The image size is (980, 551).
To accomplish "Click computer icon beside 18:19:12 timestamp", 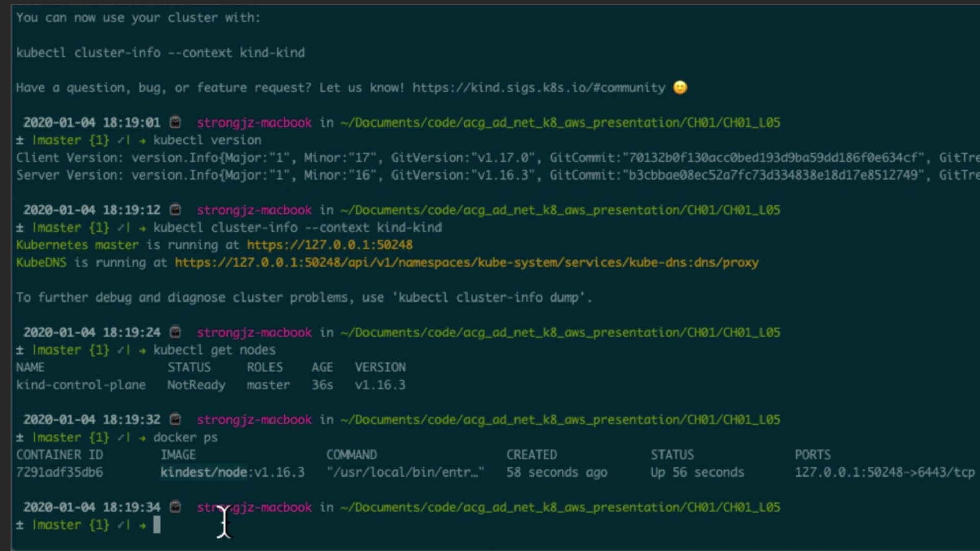I will (x=175, y=210).
